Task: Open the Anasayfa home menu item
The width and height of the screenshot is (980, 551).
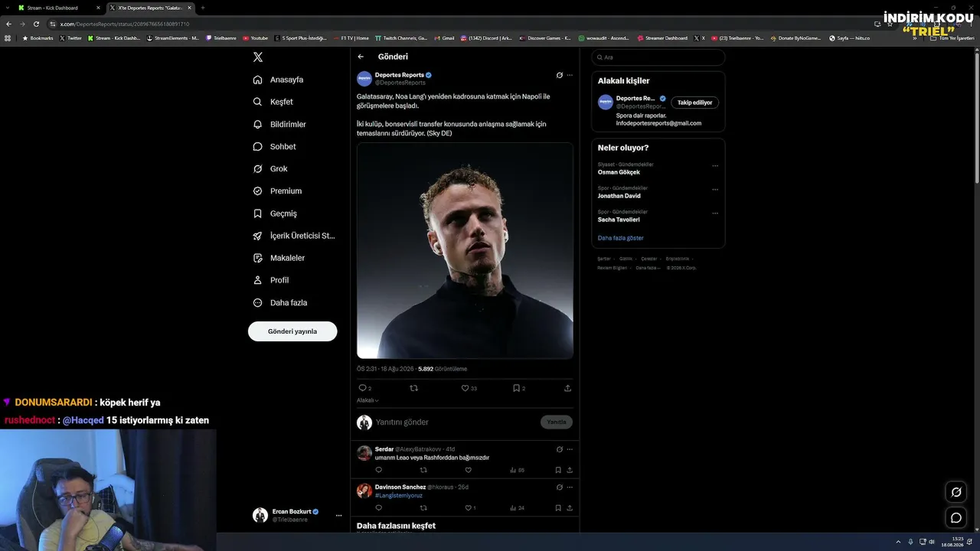Action: (x=279, y=80)
